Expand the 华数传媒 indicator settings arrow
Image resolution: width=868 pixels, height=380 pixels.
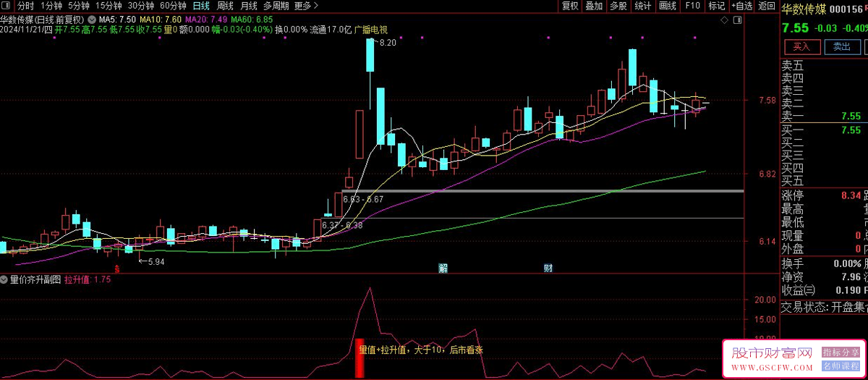coord(91,19)
